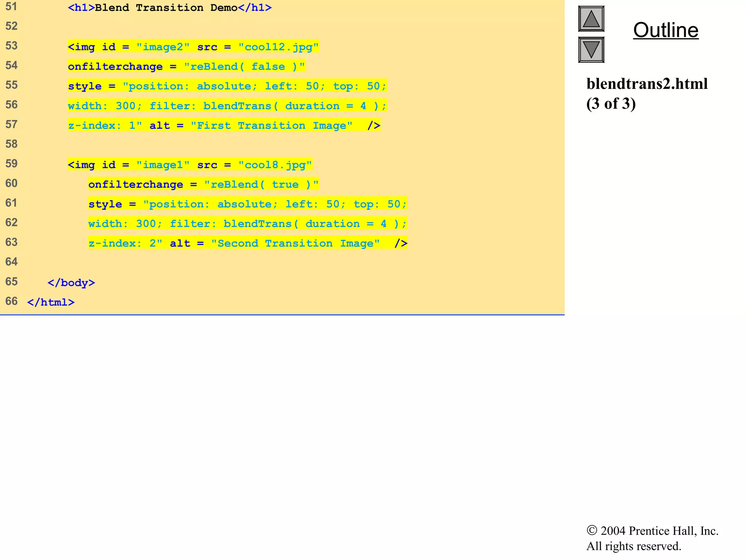Viewport: 747px width, 560px height.
Task: Click the (3 of 3) page indicator
Action: [611, 104]
